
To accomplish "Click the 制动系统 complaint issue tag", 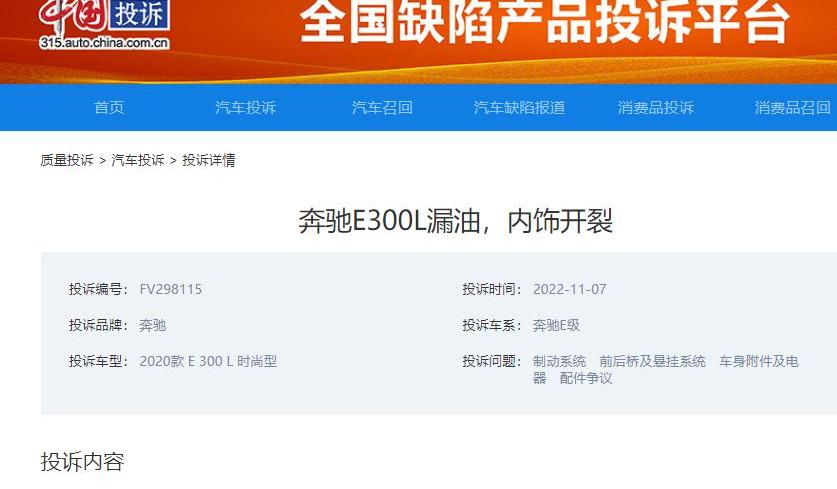I will coord(559,361).
